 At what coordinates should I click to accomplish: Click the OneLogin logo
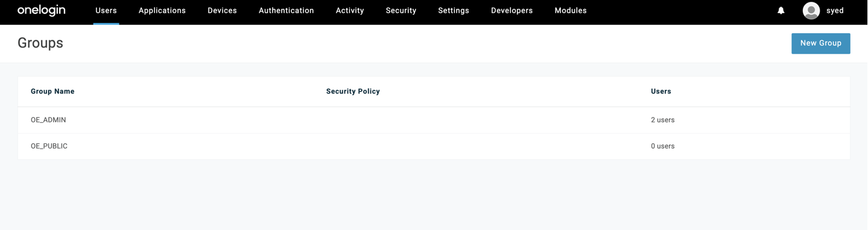(42, 10)
